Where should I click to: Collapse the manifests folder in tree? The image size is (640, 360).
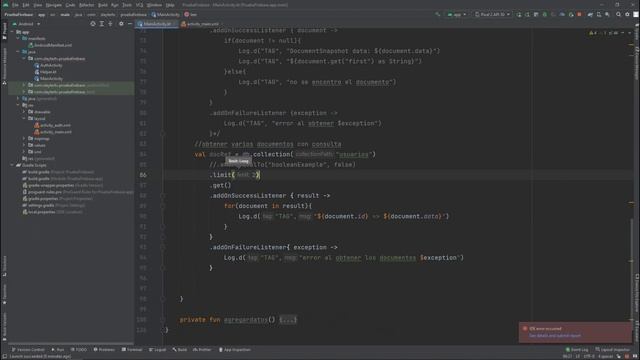click(18, 38)
